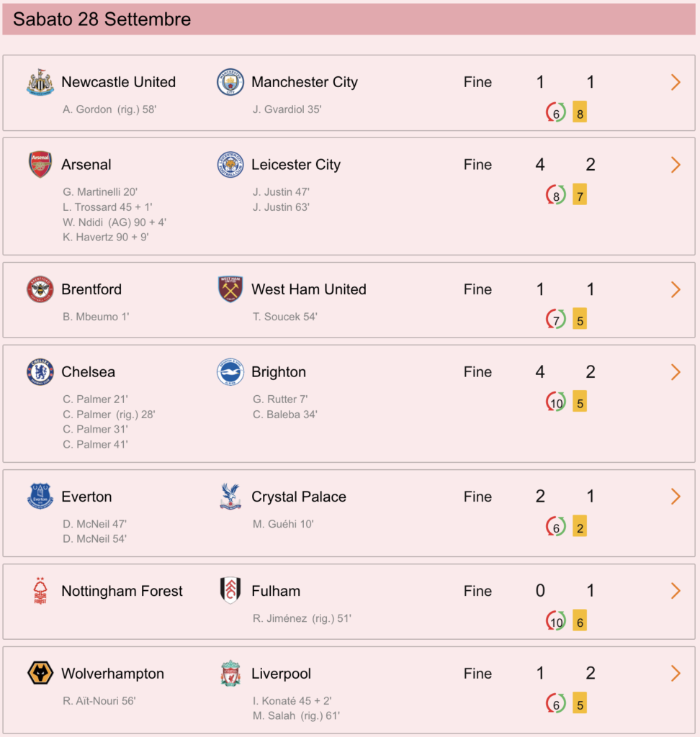
Task: Click the Fulham shield badge
Action: (x=230, y=590)
